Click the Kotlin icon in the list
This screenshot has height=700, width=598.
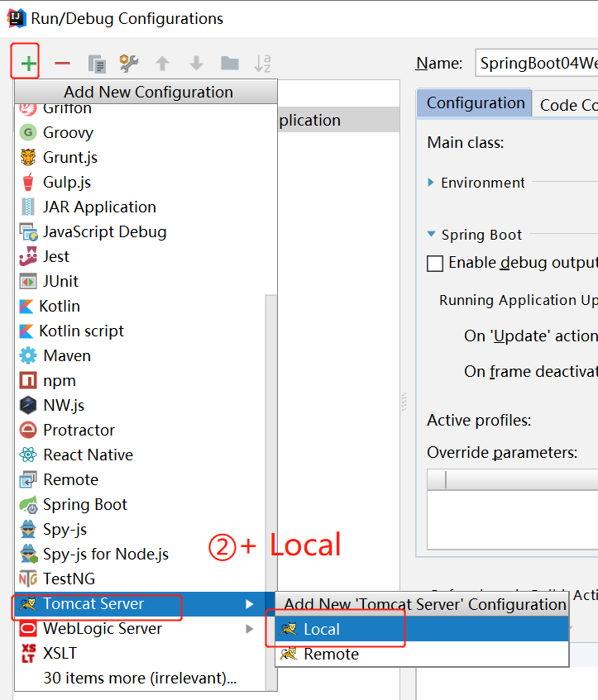[x=26, y=307]
